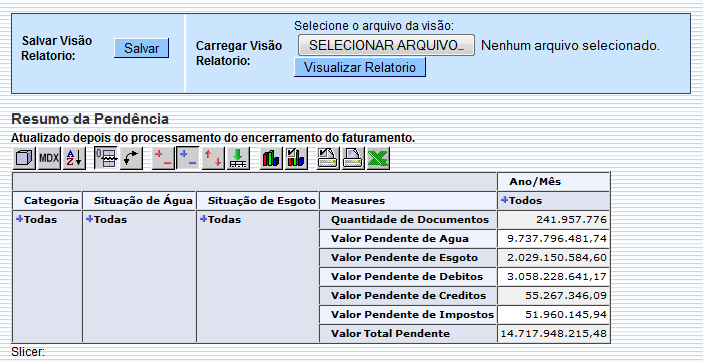
Task: Select the Quantidade de Documentos row label
Action: 408,220
